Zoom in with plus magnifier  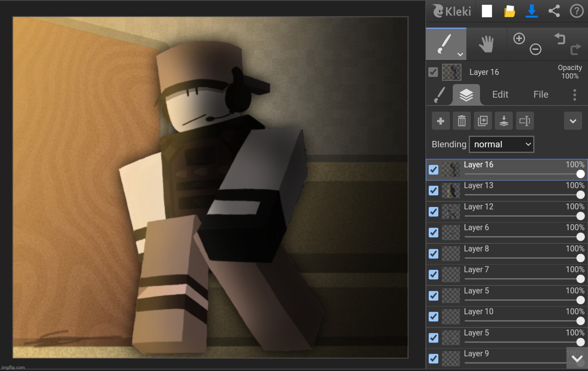[x=519, y=38]
